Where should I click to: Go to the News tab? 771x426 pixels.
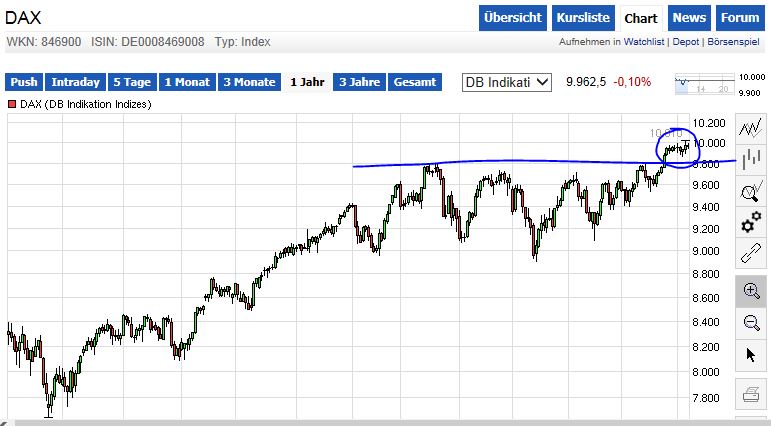[689, 18]
